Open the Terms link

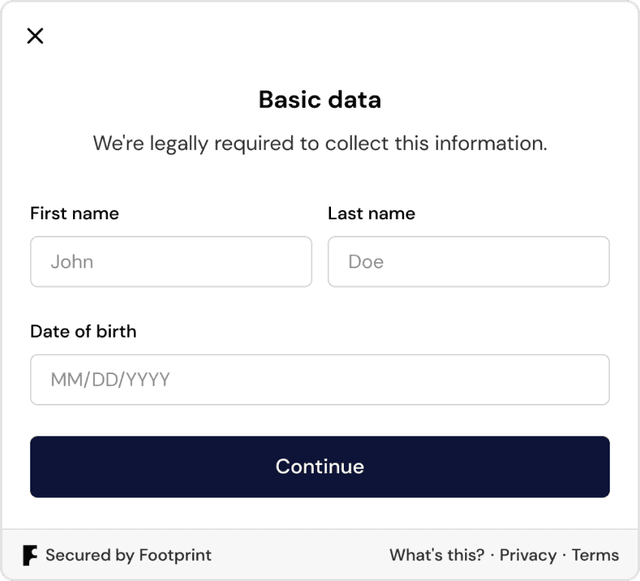pyautogui.click(x=595, y=555)
